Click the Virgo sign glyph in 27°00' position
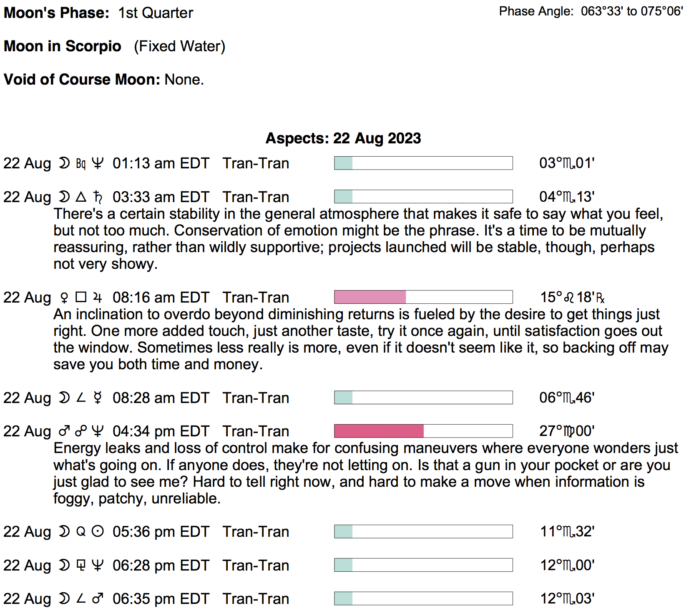694x616 pixels. pyautogui.click(x=569, y=431)
